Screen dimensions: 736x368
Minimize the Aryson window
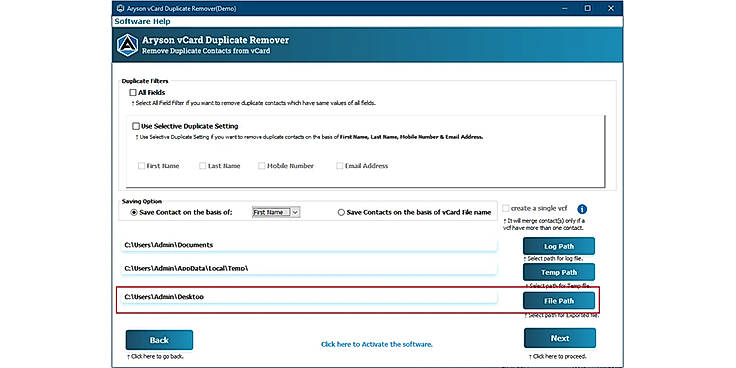[564, 8]
